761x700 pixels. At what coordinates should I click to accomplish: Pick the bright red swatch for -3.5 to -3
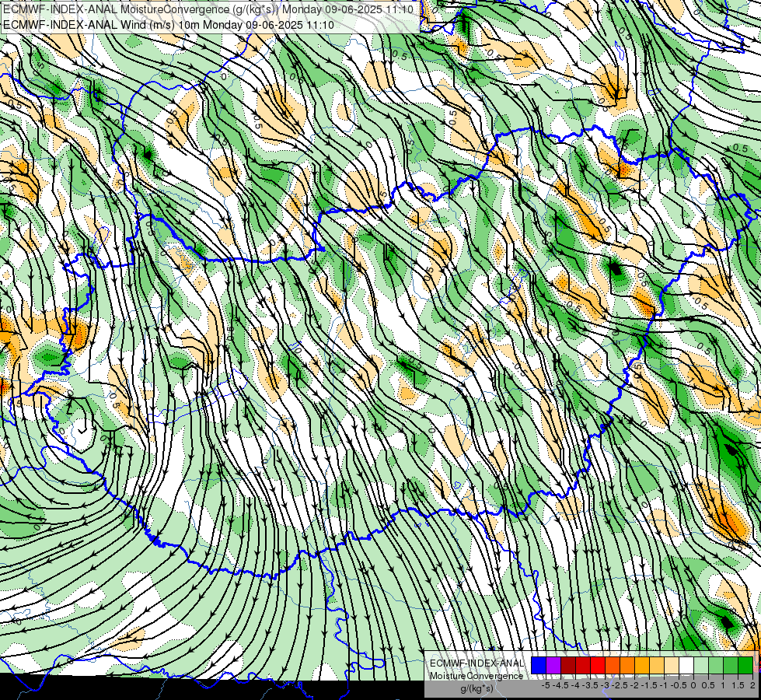[598, 666]
